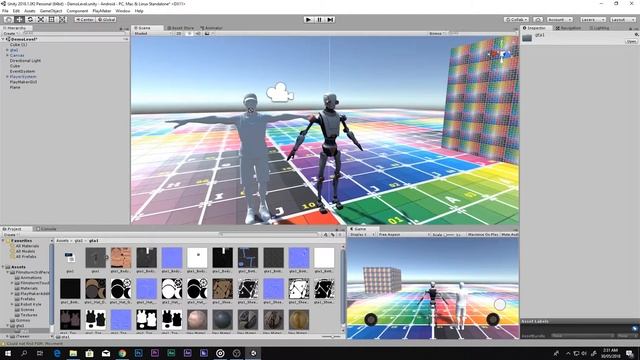Image resolution: width=640 pixels, height=360 pixels.
Task: Toggle Maximize On Play in Game view
Action: 483,235
